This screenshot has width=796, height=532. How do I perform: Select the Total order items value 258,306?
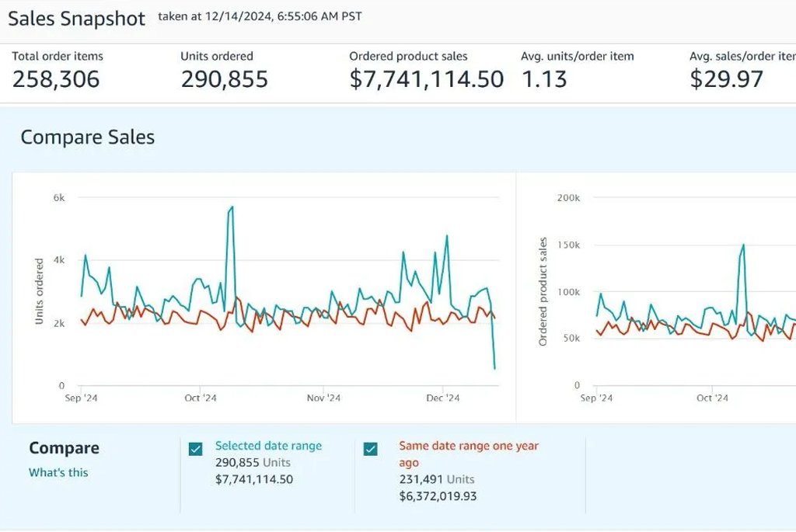[x=56, y=79]
